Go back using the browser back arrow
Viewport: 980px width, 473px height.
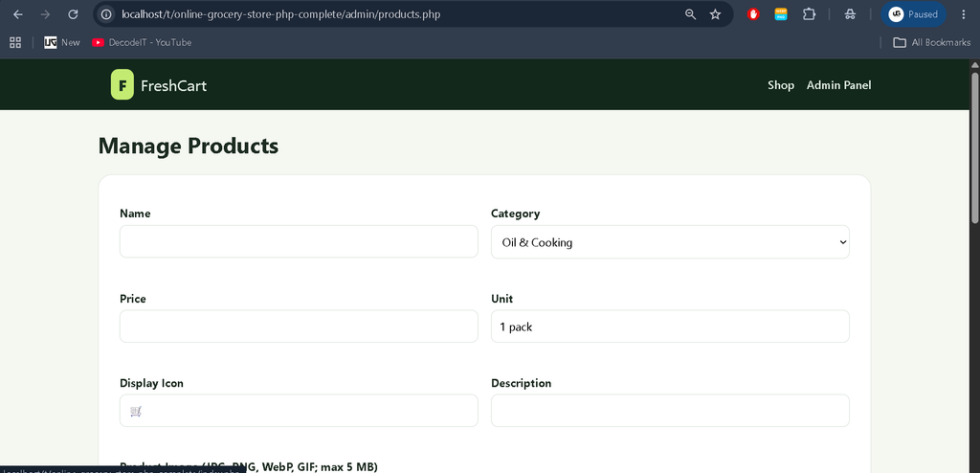[x=17, y=14]
